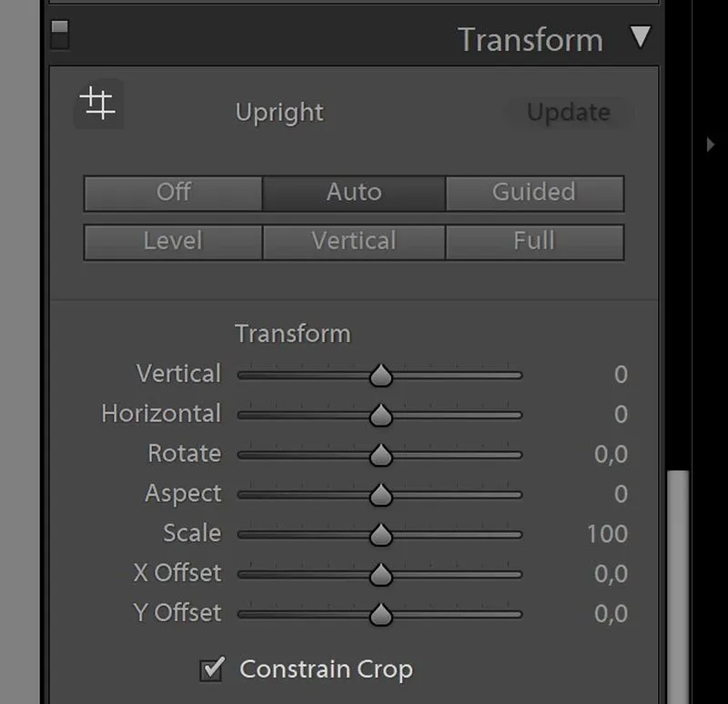Click the Aspect slider handle
This screenshot has width=728, height=704.
[380, 495]
